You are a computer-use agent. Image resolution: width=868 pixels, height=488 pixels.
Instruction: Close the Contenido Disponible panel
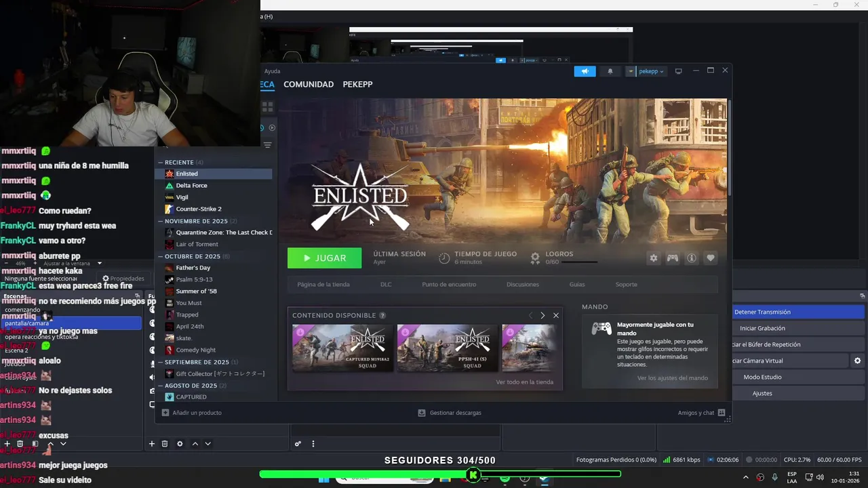tap(556, 316)
